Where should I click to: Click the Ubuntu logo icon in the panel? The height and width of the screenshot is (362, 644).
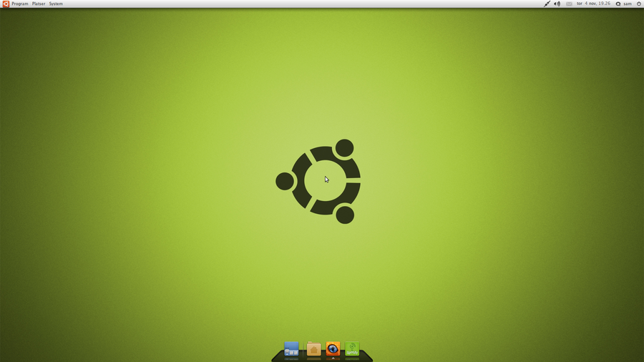[x=6, y=4]
